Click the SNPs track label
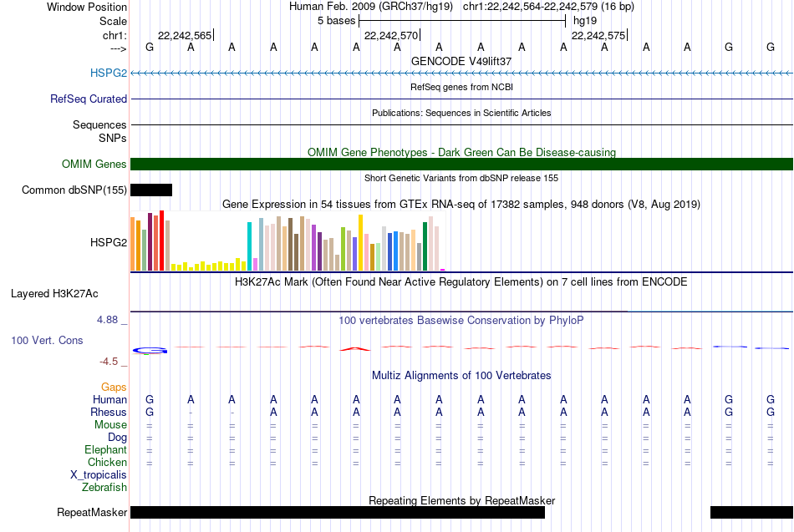The width and height of the screenshot is (794, 532). tap(113, 138)
